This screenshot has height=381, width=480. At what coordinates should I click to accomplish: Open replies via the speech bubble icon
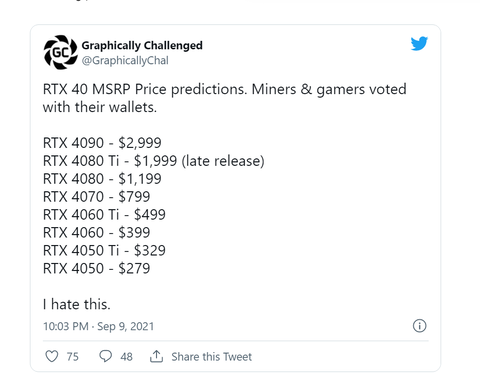pyautogui.click(x=105, y=356)
